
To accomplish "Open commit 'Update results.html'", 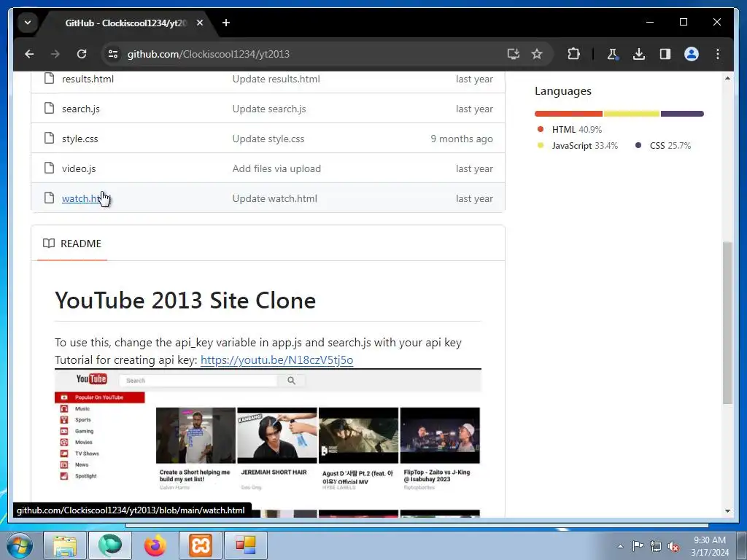I will (x=276, y=79).
